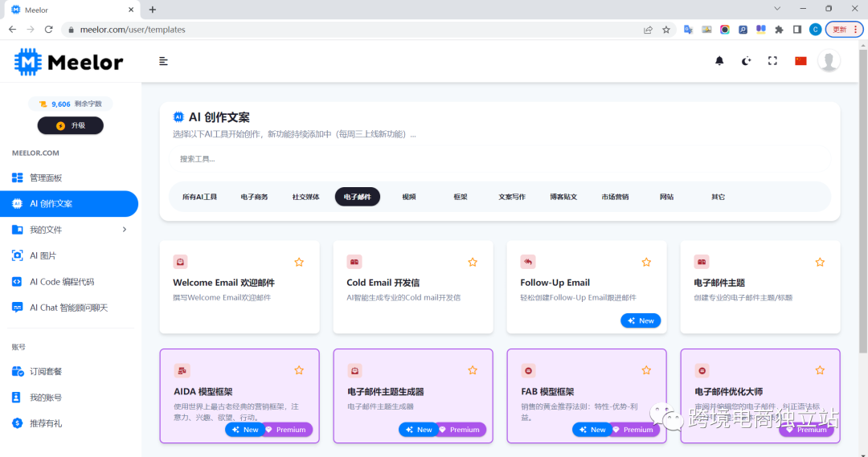
Task: Select the 博客贴文 tab
Action: point(563,197)
